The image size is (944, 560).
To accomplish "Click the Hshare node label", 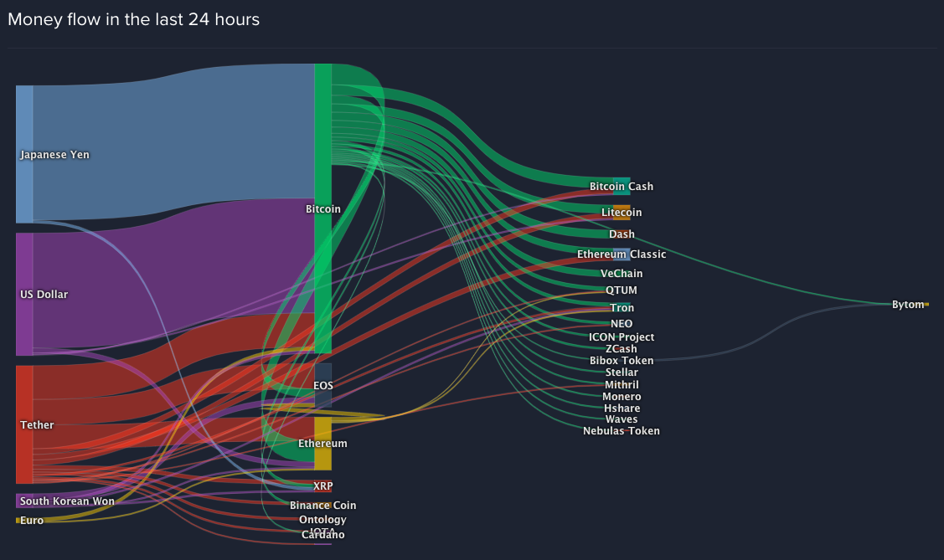I will (x=622, y=408).
